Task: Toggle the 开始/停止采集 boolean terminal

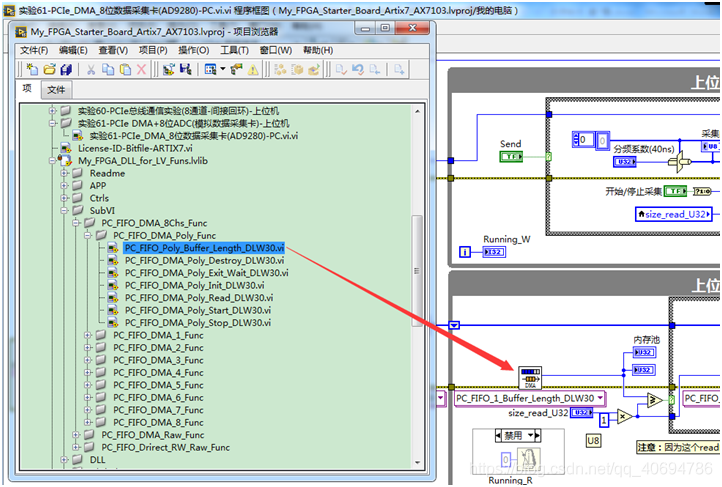Action: 676,191
